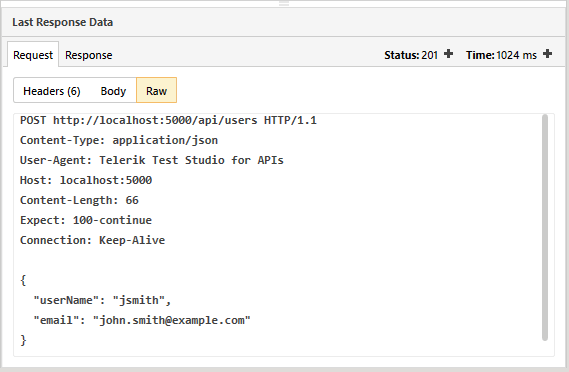
Task: Click the splitter grip above the panel
Action: click(x=284, y=3)
